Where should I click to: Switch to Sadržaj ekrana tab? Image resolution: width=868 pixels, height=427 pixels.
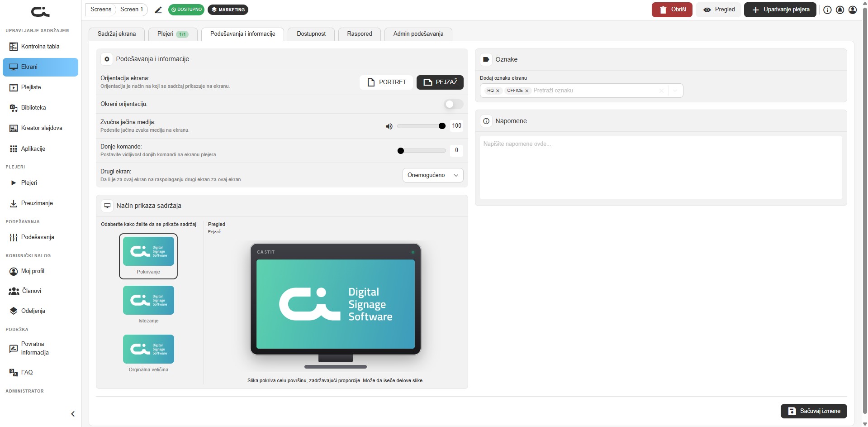tap(117, 34)
